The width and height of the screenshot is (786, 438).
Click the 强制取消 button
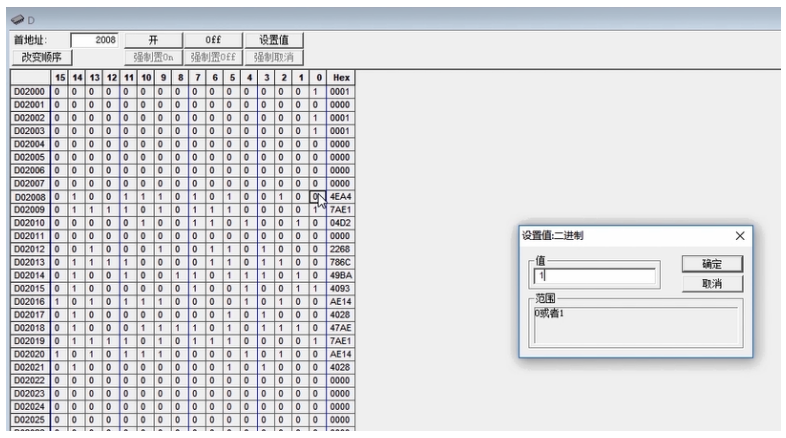pyautogui.click(x=273, y=56)
